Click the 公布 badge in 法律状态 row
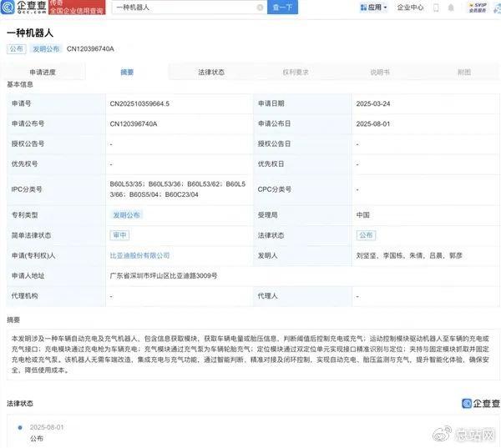Image resolution: width=501 pixels, height=448 pixels. (367, 235)
